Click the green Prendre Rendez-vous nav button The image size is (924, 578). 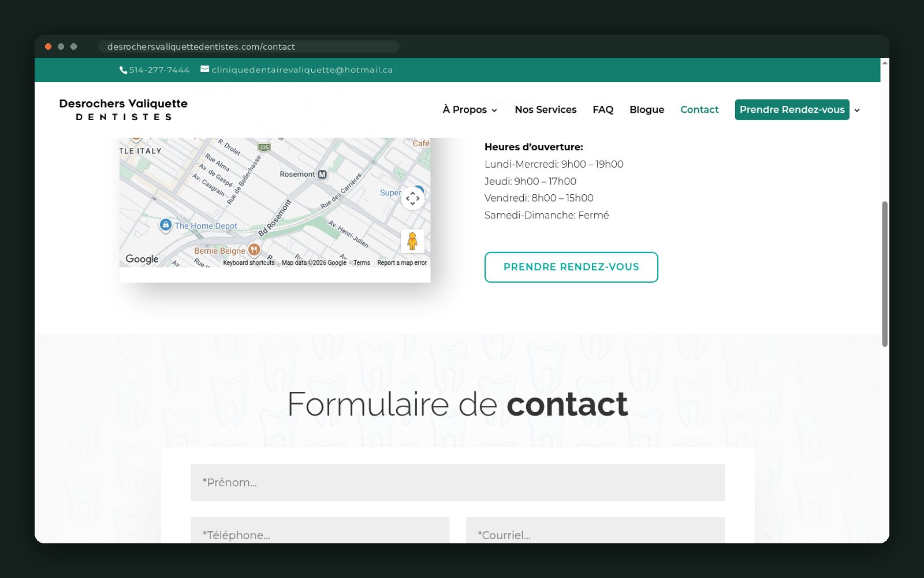click(x=792, y=110)
